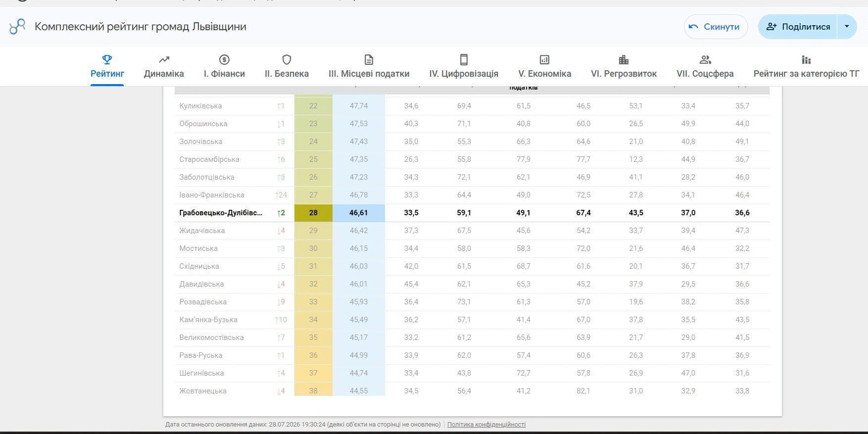The image size is (868, 434).
Task: Select the Розвадівська community name
Action: tap(203, 302)
